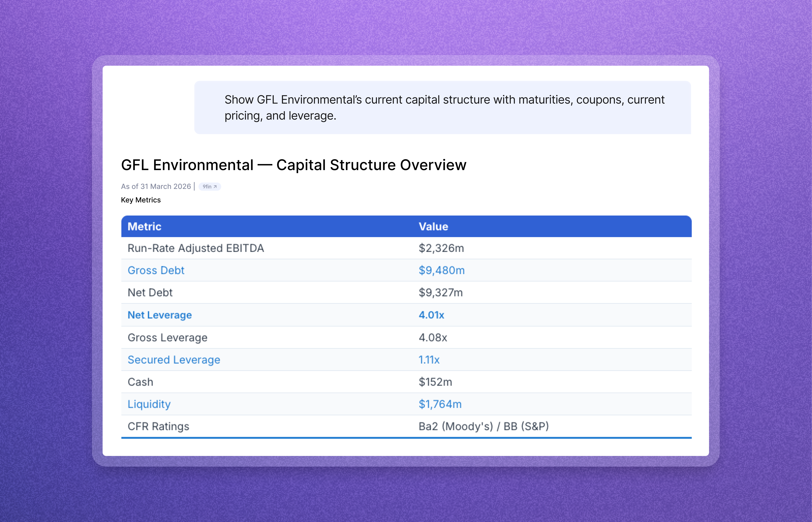The image size is (812, 522).
Task: Select the 4.08x gross leverage value
Action: tap(433, 338)
